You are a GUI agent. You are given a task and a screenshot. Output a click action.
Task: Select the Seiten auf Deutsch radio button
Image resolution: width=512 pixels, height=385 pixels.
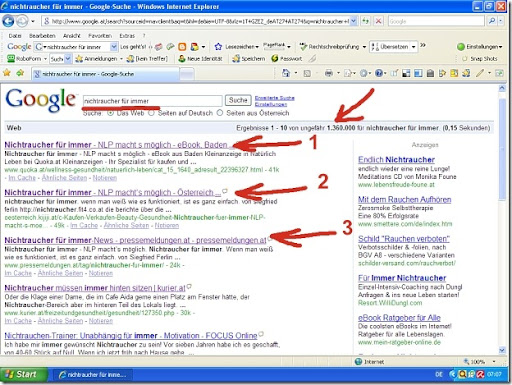[151, 113]
